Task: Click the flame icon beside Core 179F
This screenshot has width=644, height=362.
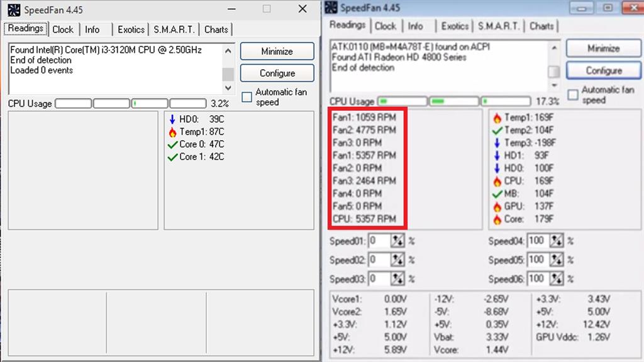Action: click(497, 219)
